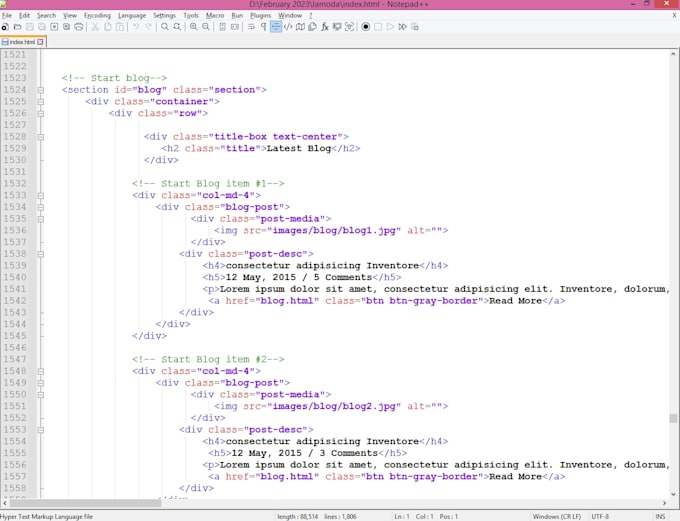Click the Save Recorded Macro icon
The width and height of the screenshot is (680, 521).
coord(415,27)
